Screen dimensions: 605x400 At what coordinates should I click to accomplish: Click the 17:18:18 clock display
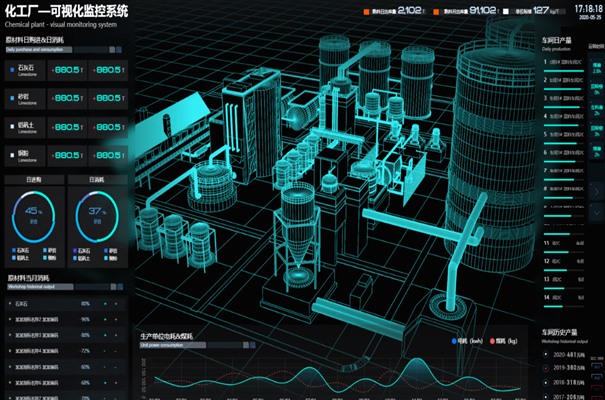(588, 8)
